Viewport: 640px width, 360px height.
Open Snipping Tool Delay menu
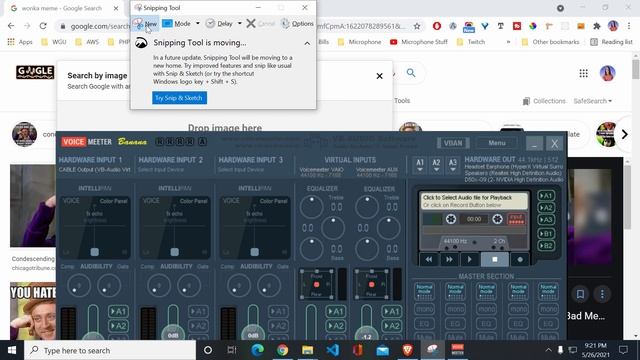[x=219, y=24]
